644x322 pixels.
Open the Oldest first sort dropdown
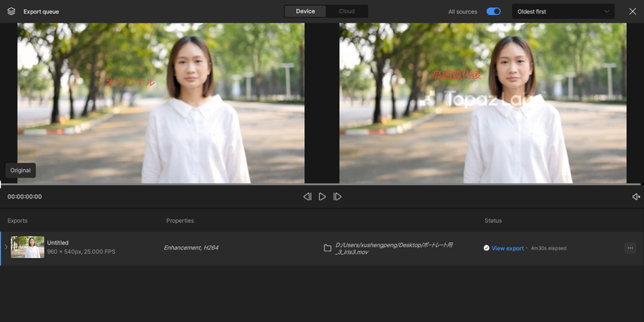pyautogui.click(x=563, y=11)
